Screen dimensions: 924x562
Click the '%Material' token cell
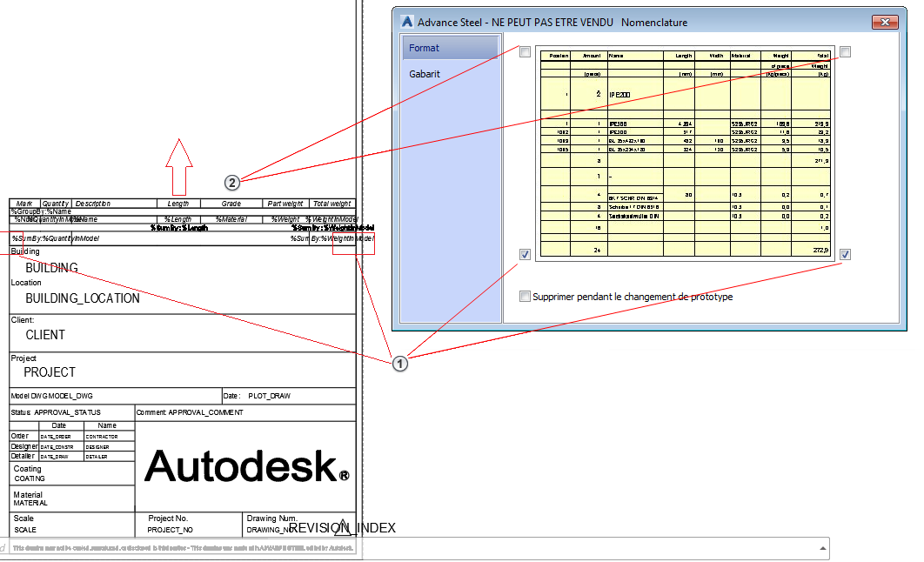click(x=231, y=219)
